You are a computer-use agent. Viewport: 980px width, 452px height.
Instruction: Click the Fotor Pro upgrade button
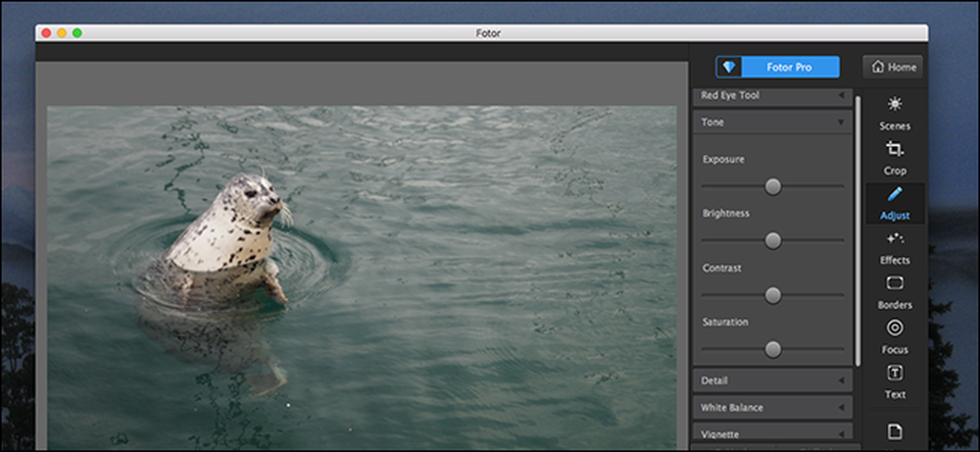pos(777,67)
